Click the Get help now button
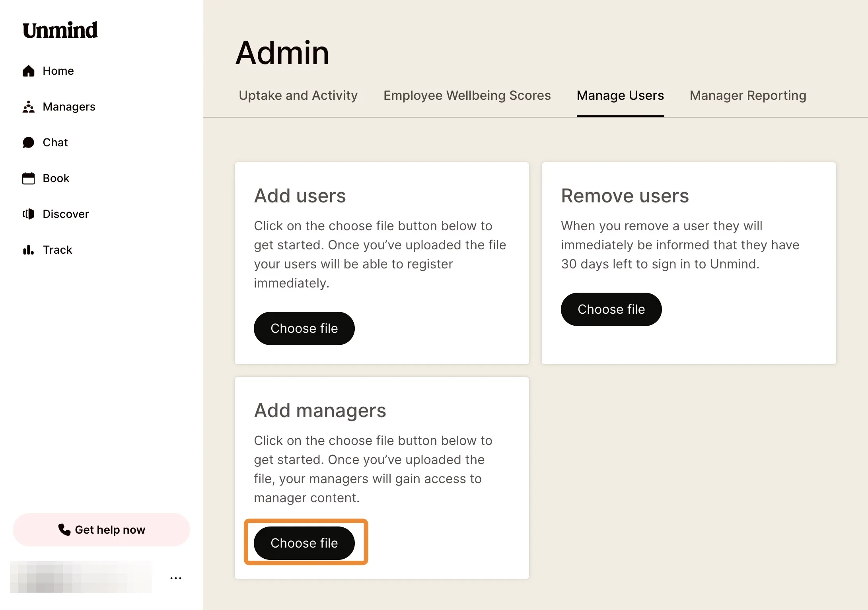868x610 pixels. coord(101,530)
